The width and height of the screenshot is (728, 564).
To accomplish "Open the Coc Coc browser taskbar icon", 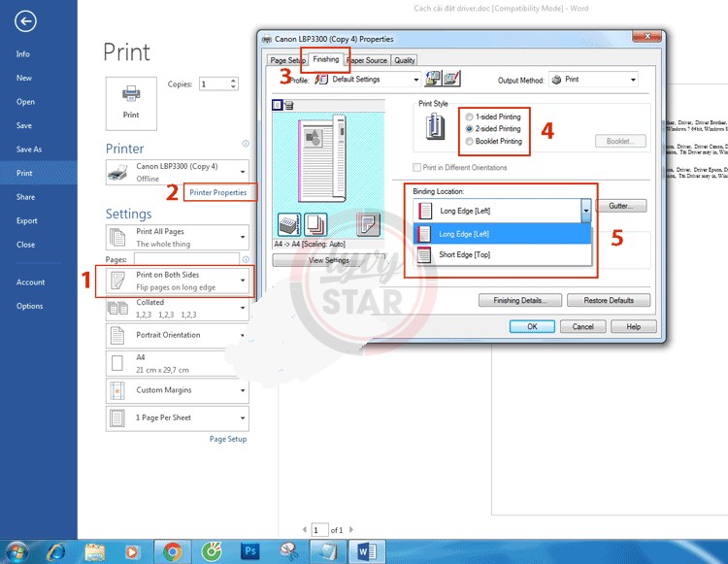I will click(x=212, y=552).
